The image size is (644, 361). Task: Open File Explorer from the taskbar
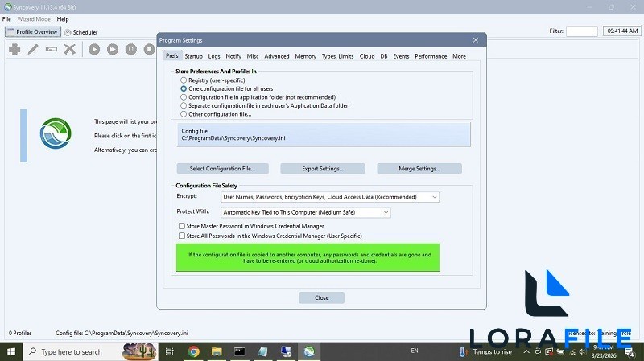click(x=217, y=351)
